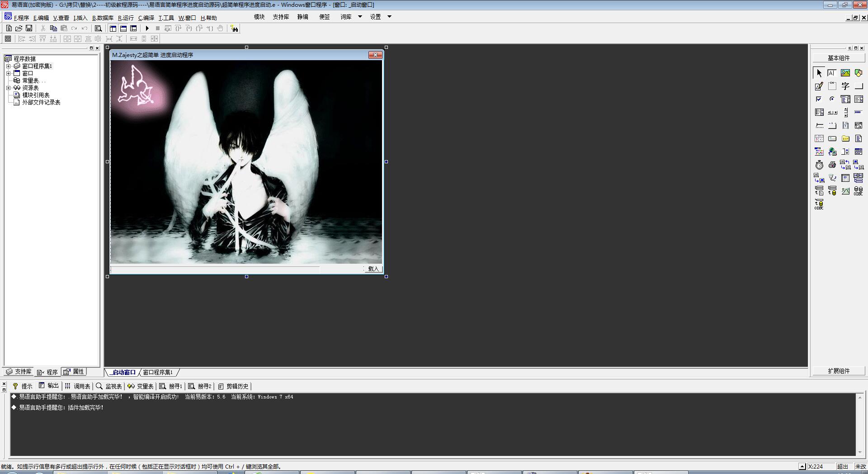This screenshot has height=474, width=868.
Task: Open the F.程序 menu
Action: [21, 18]
